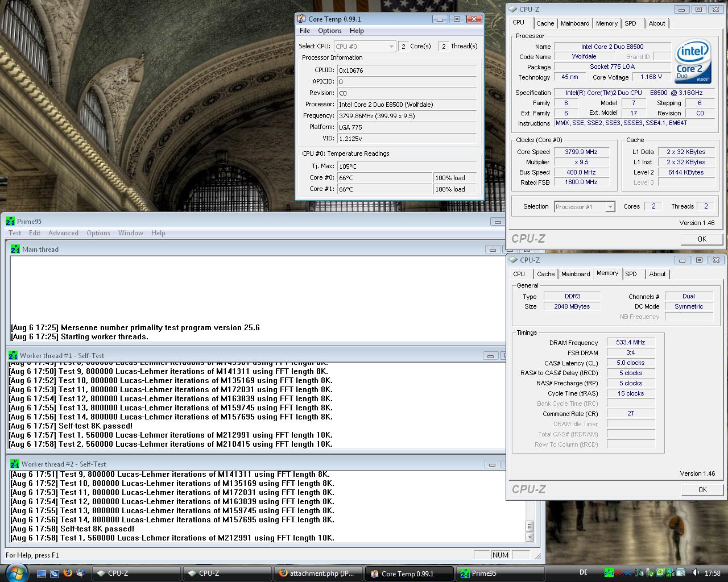Open the Options menu in Core Temp
Image resolution: width=728 pixels, height=582 pixels.
[330, 31]
